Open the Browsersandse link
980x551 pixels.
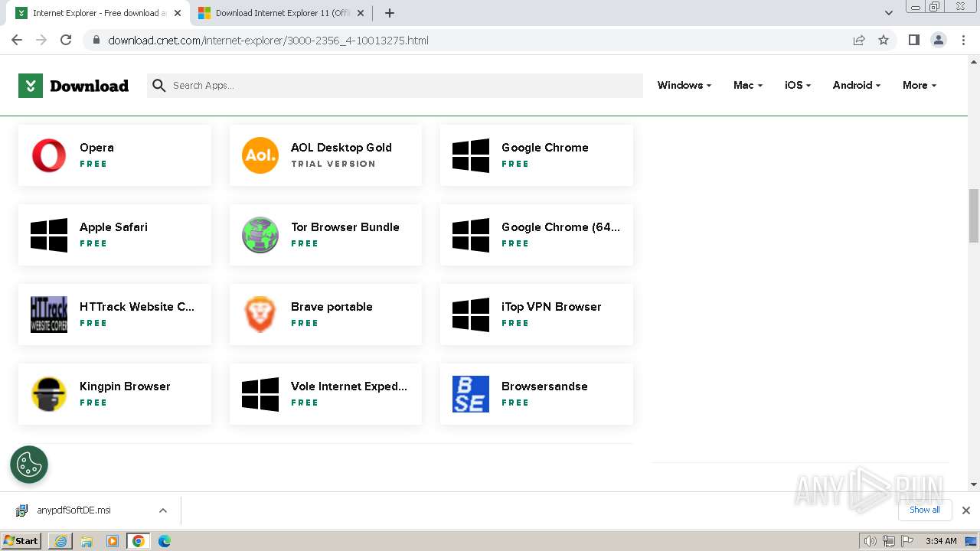coord(544,386)
